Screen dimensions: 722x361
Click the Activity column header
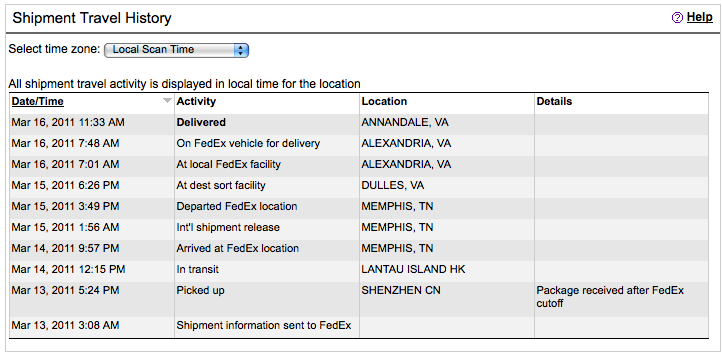coord(196,101)
